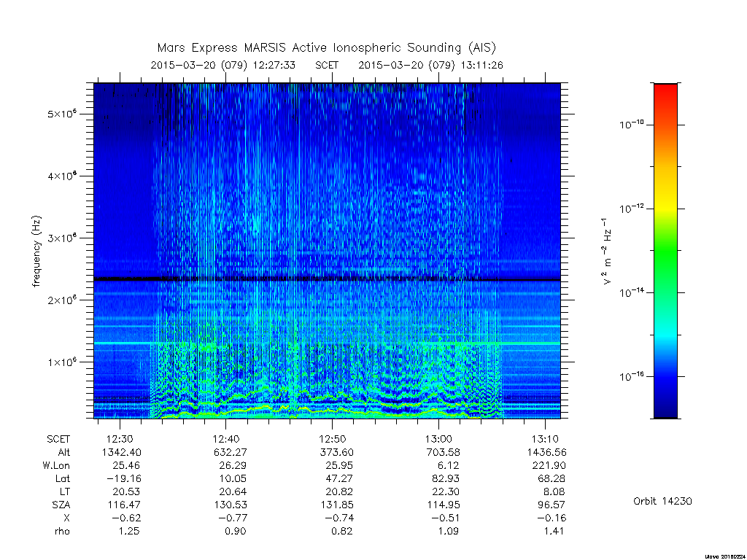Click the latitude value 82.93

[x=445, y=478]
